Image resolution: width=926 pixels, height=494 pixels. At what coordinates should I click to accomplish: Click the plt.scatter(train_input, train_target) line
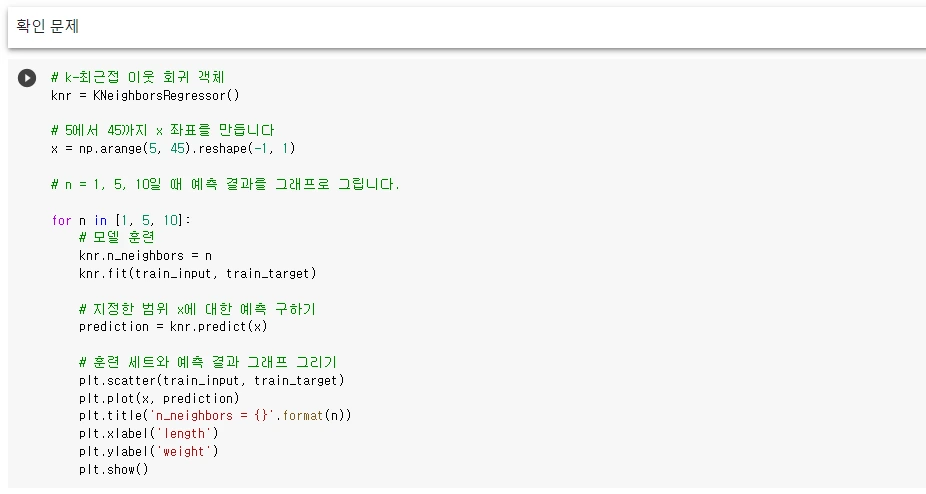click(211, 381)
